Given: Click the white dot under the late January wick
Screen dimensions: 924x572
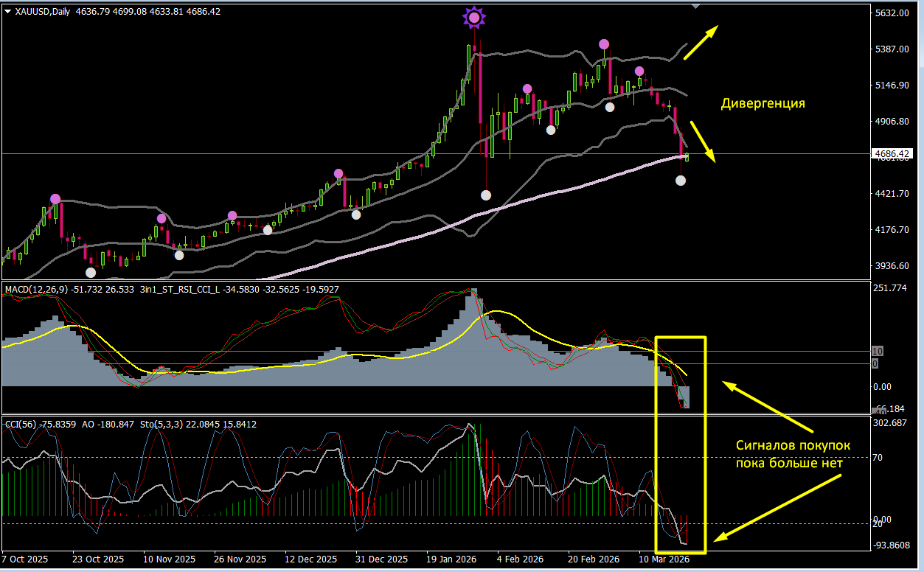Looking at the screenshot, I should click(x=485, y=195).
